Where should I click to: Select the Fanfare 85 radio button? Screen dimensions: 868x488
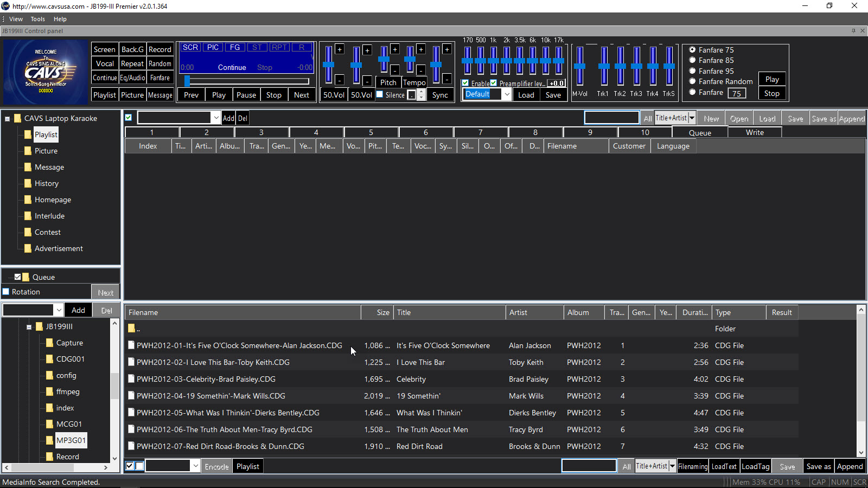692,60
